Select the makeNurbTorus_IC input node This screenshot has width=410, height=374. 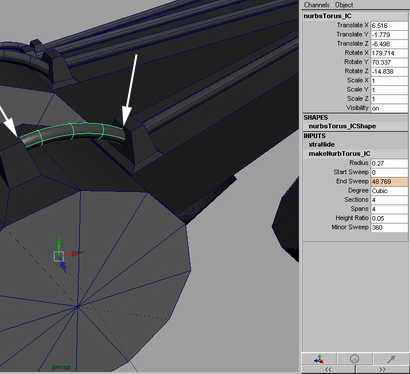coord(339,154)
